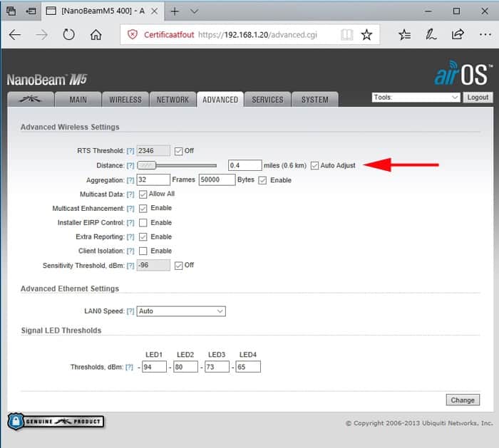Refresh the page with reload icon

[x=68, y=34]
